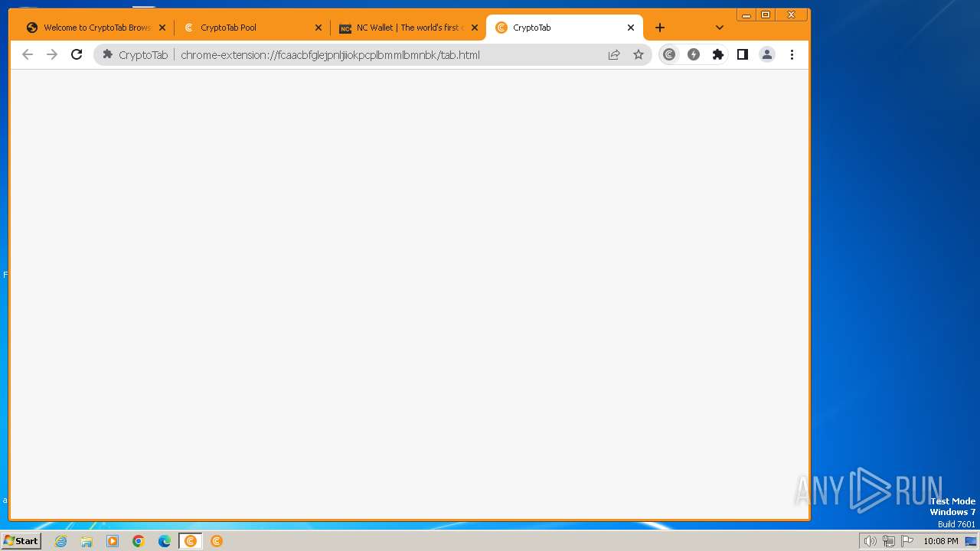Image resolution: width=980 pixels, height=551 pixels.
Task: Open the lightning bolt extension icon
Action: click(694, 54)
